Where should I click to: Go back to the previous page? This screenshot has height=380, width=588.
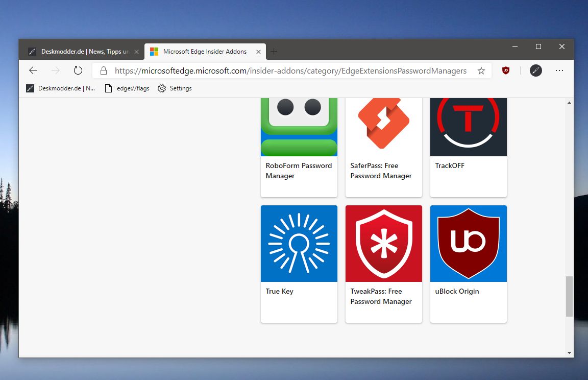point(33,70)
